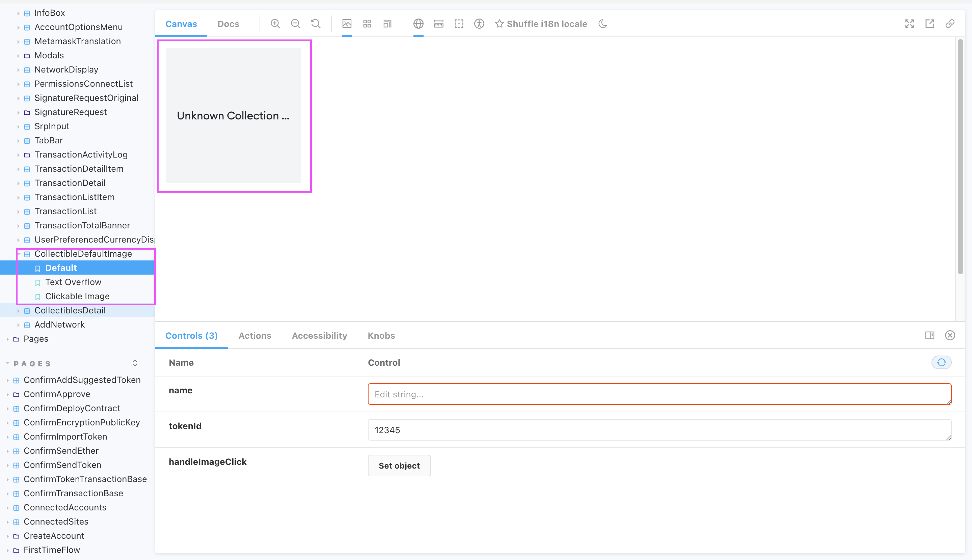Reset zoom with the circular magnifier icon
This screenshot has height=560, width=972.
click(x=316, y=24)
